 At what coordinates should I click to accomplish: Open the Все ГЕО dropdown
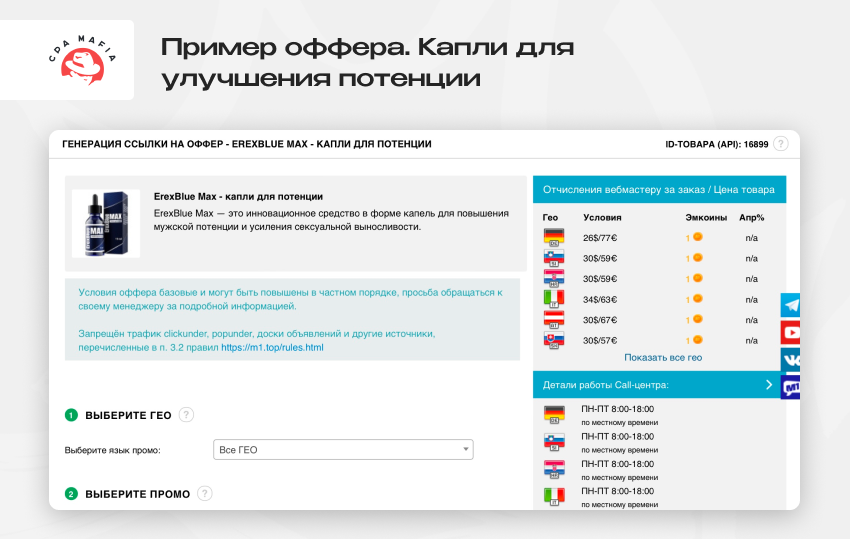[343, 450]
